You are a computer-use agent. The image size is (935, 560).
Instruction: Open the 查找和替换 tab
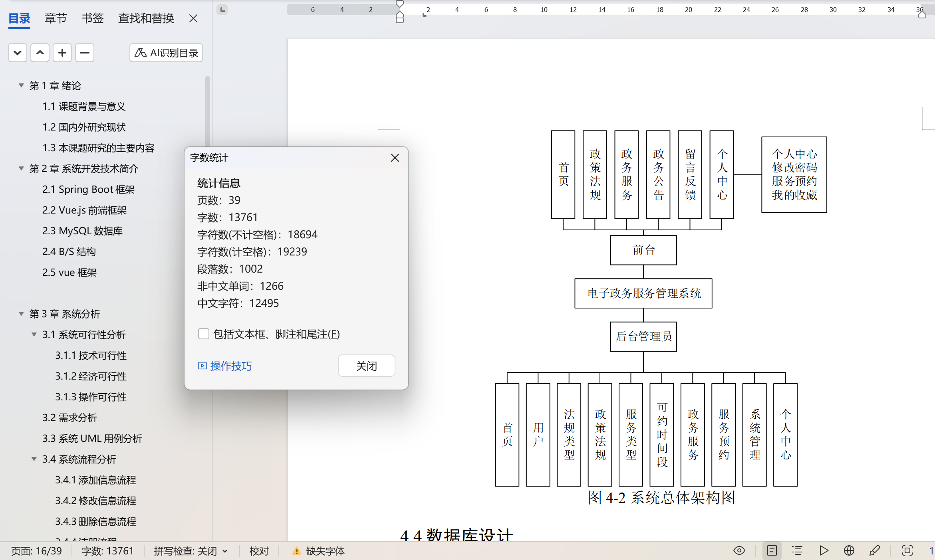[146, 18]
